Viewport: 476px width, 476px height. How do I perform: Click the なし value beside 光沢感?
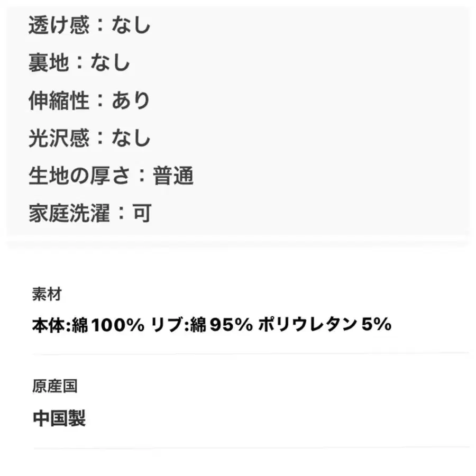click(131, 138)
